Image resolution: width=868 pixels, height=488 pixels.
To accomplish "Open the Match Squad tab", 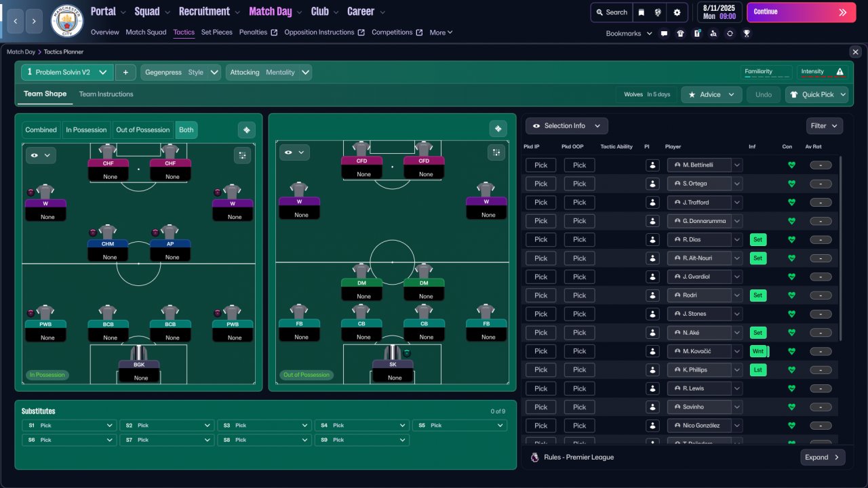I will (146, 33).
